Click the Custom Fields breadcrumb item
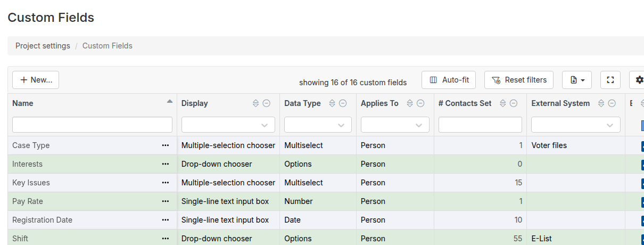 coord(108,46)
